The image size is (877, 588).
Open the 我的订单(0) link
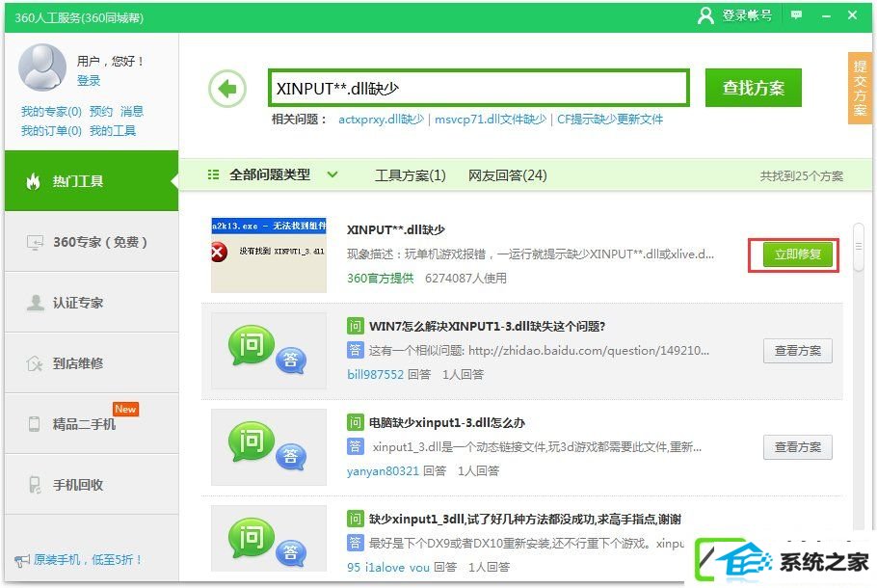click(51, 131)
